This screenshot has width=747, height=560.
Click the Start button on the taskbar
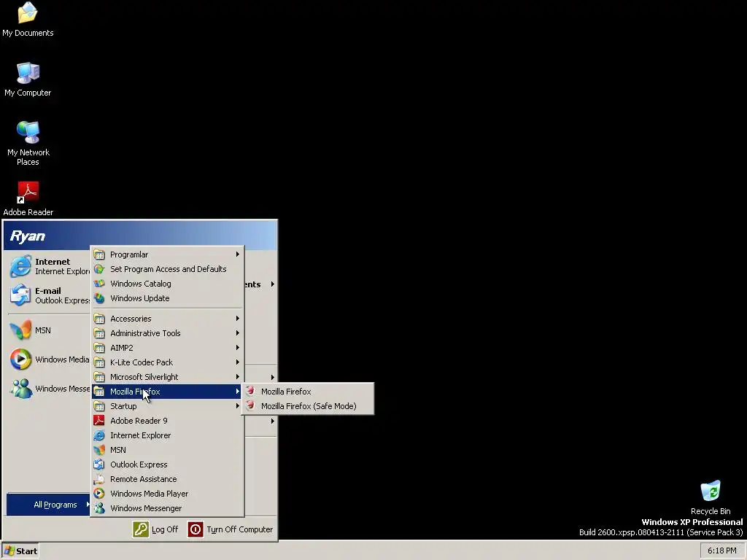click(20, 551)
